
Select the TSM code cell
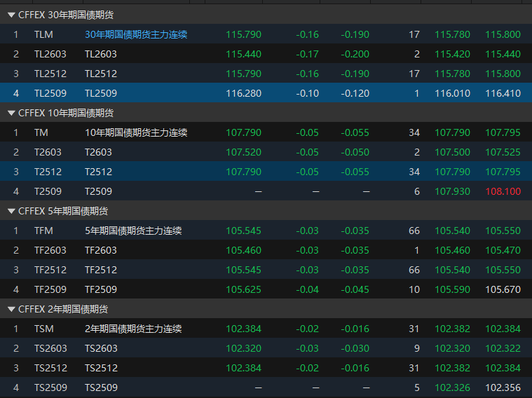pos(44,329)
